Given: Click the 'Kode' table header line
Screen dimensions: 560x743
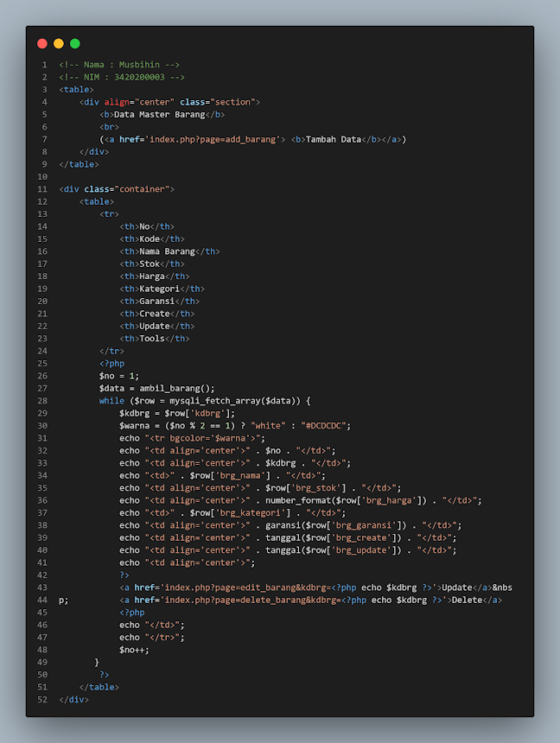Looking at the screenshot, I should [x=152, y=238].
